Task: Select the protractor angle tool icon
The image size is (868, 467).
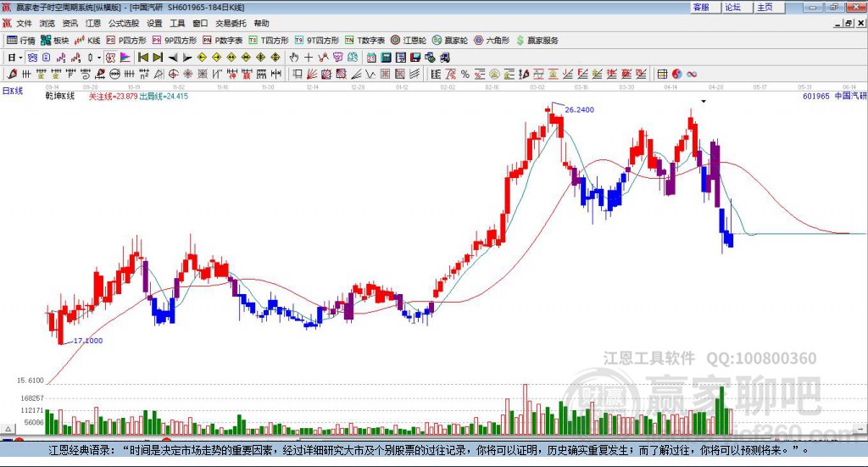Action: [159, 74]
